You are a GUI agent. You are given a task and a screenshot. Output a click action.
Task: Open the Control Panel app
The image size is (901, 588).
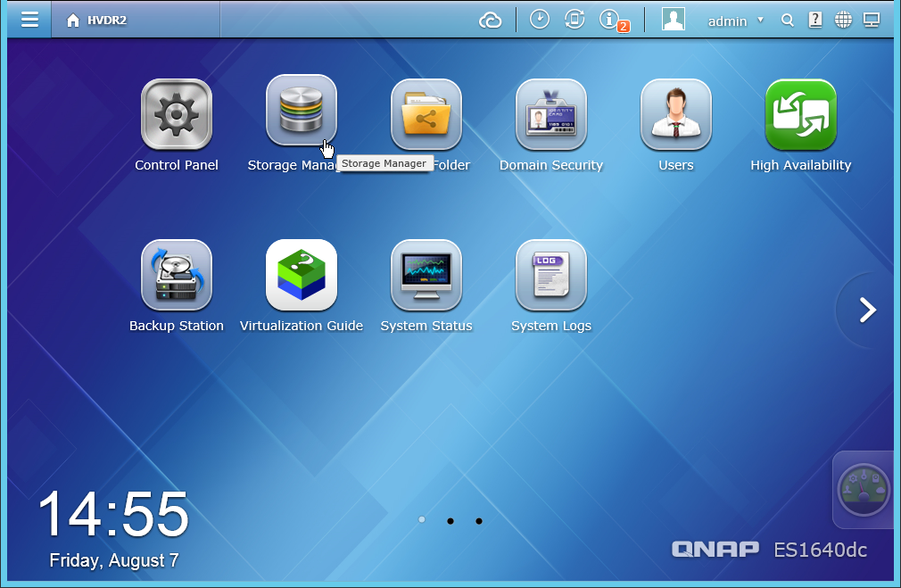177,114
